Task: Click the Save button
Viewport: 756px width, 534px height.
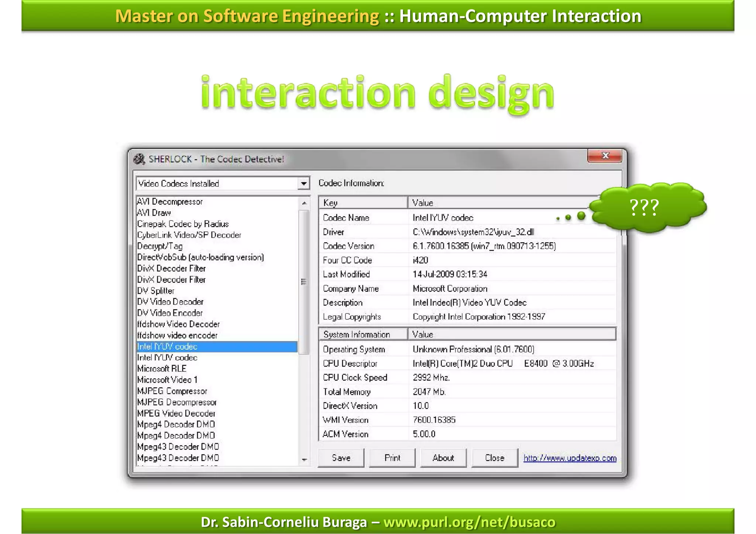Action: (x=341, y=458)
